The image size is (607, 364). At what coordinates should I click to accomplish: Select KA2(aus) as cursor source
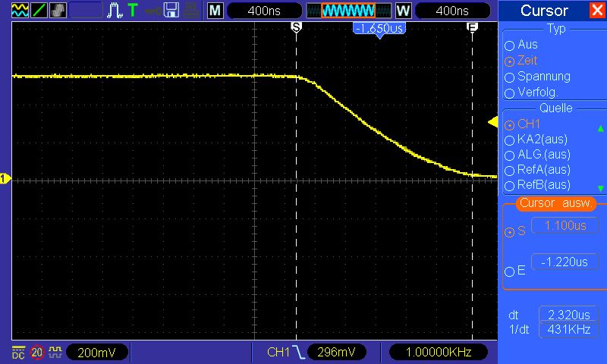click(536, 140)
